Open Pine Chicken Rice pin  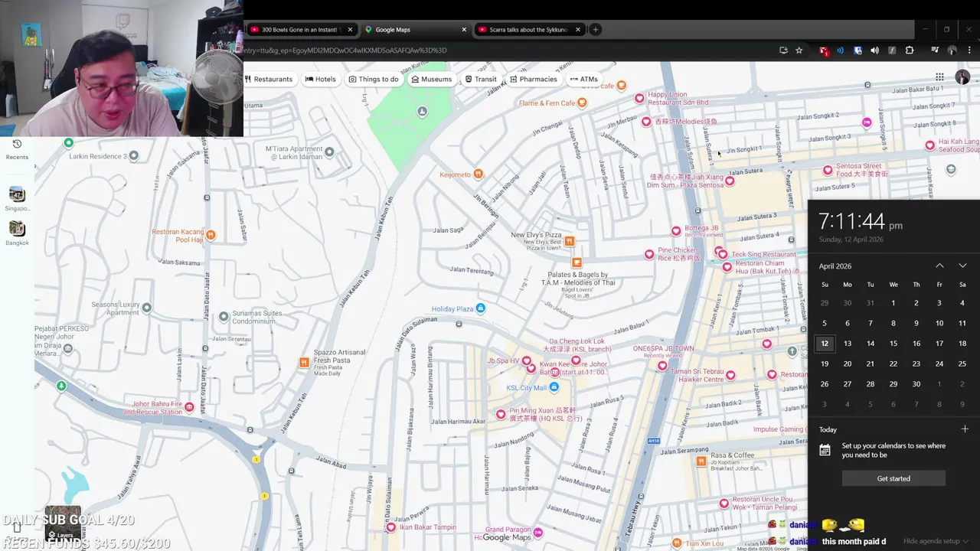pos(649,254)
